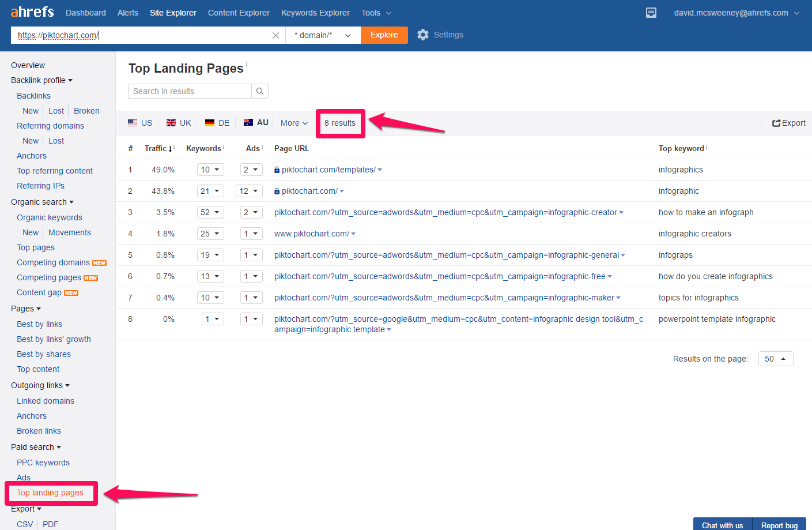812x530 pixels.
Task: Click the search magnifier icon
Action: click(260, 91)
